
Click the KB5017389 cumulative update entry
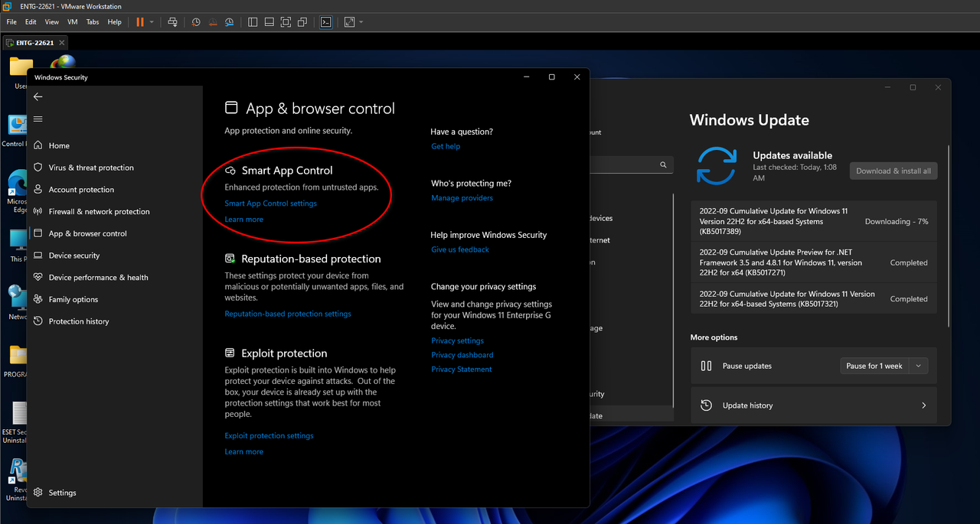814,221
